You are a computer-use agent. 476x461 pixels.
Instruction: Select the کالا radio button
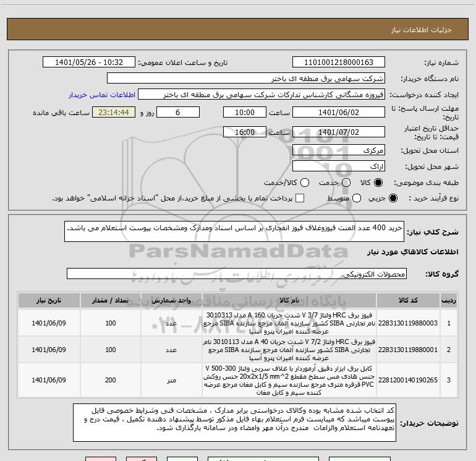point(378,183)
